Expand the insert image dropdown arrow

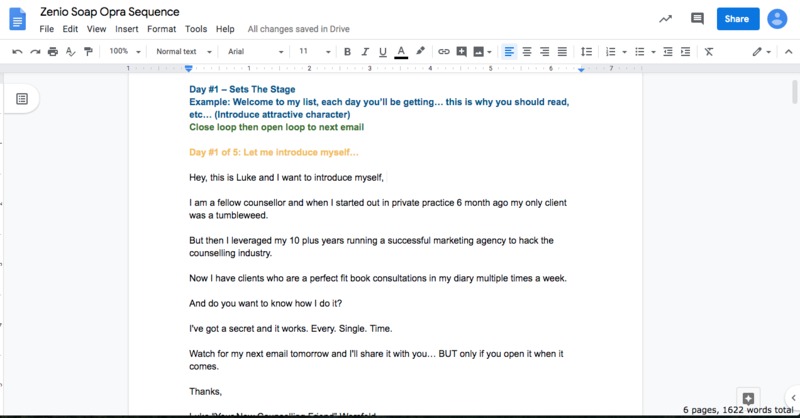pyautogui.click(x=489, y=52)
